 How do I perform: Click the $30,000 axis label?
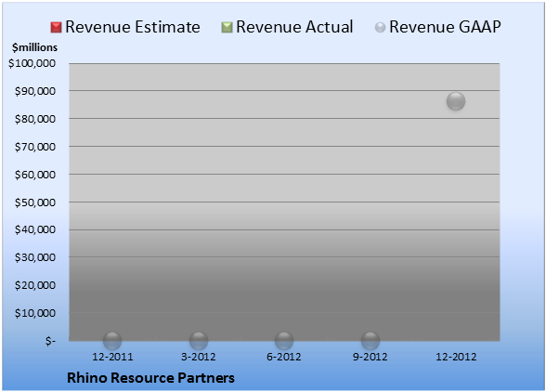pyautogui.click(x=35, y=257)
